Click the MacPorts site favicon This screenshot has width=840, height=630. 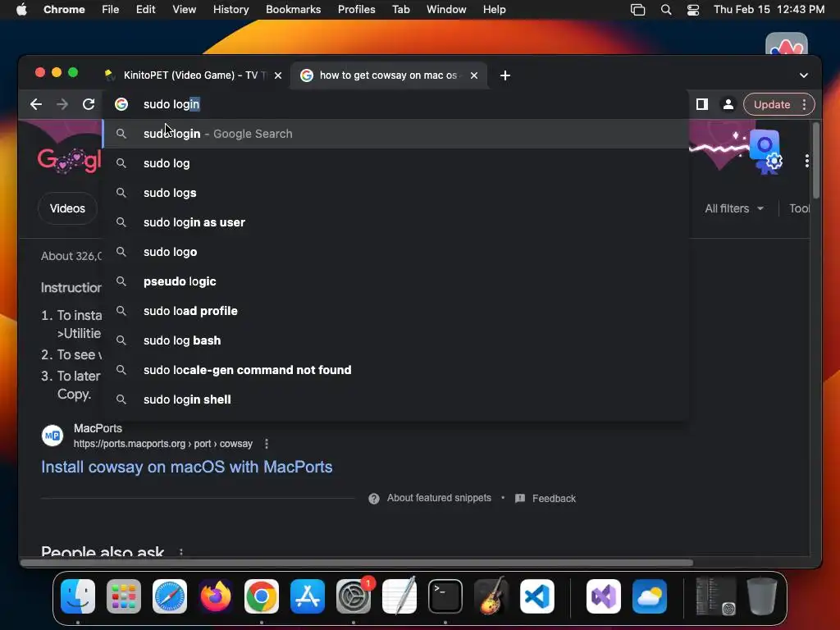[52, 436]
